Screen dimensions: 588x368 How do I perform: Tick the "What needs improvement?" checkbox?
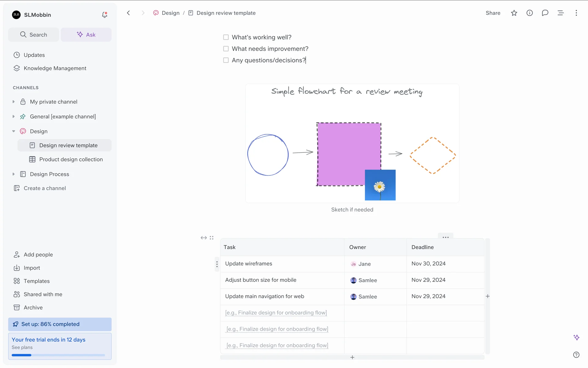pyautogui.click(x=226, y=49)
